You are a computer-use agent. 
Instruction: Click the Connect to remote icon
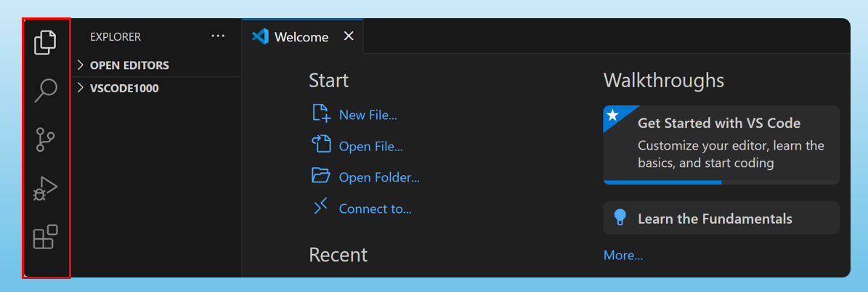point(321,207)
